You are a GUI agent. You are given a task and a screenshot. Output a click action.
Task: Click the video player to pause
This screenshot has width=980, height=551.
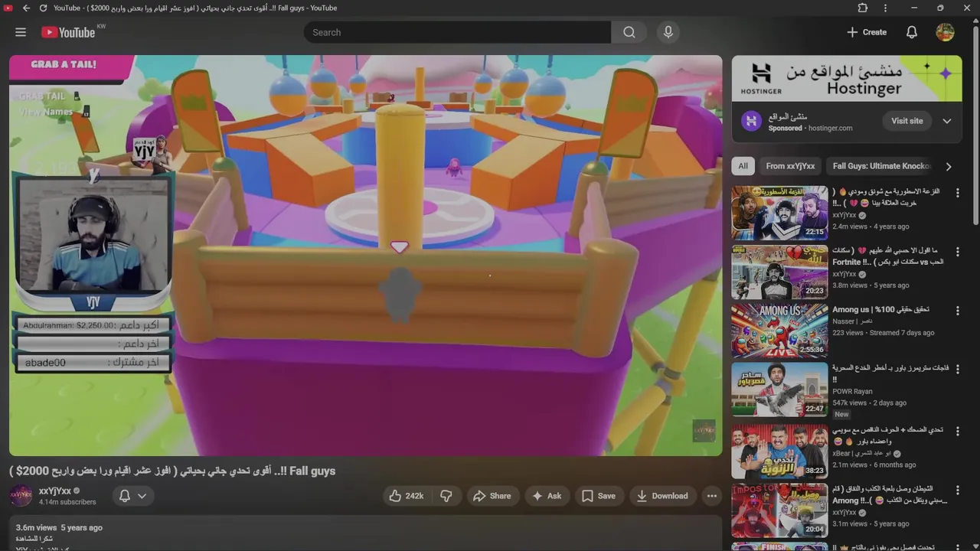click(365, 255)
